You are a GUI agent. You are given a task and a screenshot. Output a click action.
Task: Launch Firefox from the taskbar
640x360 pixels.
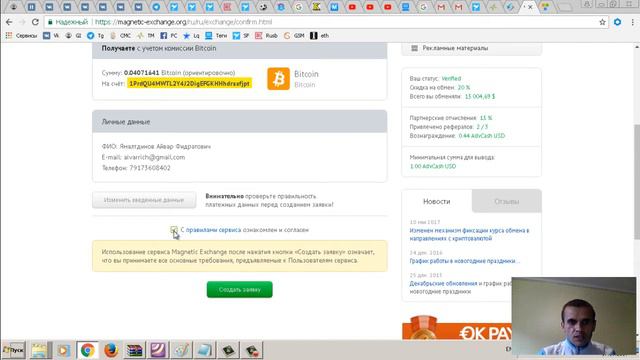click(111, 350)
